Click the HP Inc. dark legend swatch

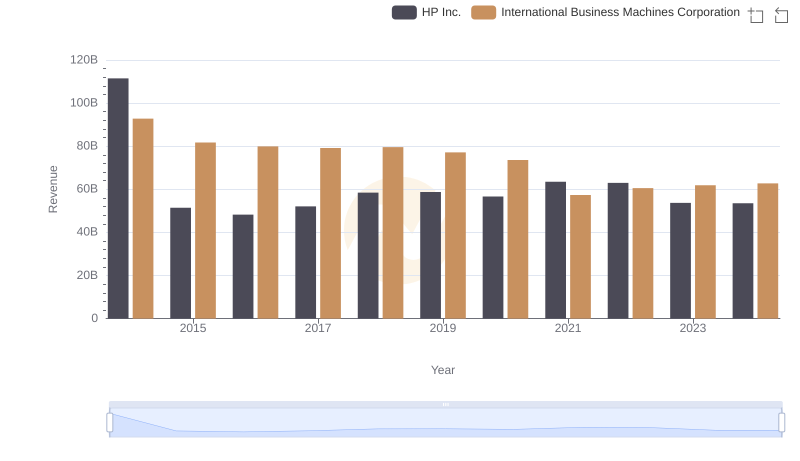click(x=404, y=12)
